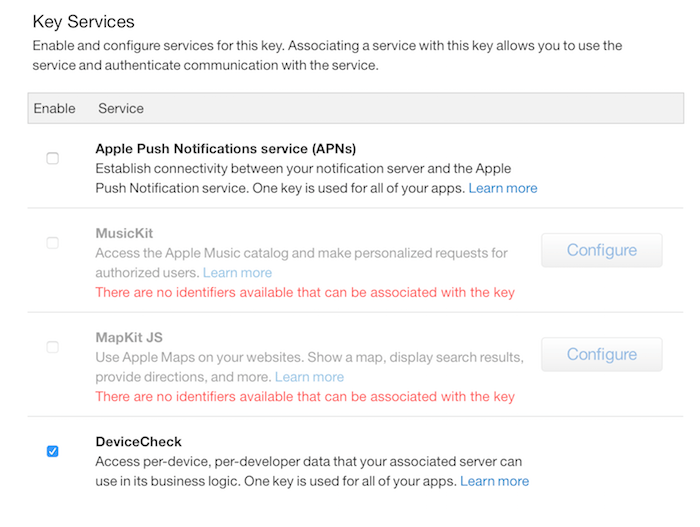Uncheck the DeviceCheck service checkbox
The height and width of the screenshot is (527, 700).
(x=53, y=451)
